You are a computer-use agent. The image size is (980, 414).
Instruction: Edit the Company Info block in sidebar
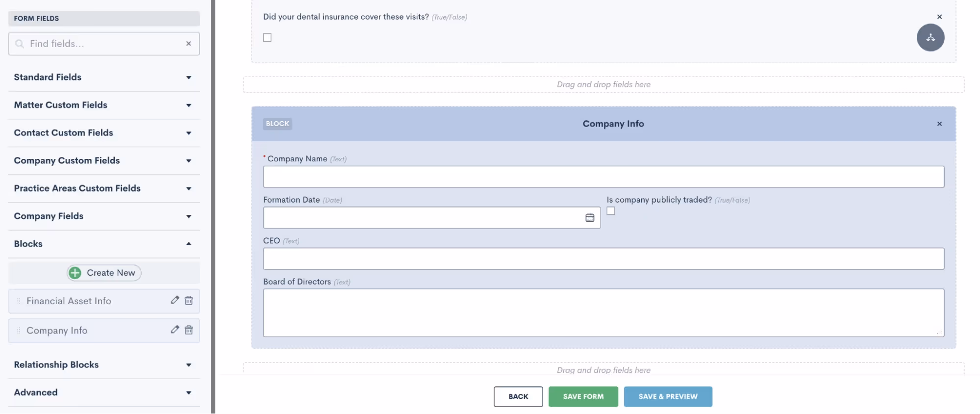click(x=175, y=330)
